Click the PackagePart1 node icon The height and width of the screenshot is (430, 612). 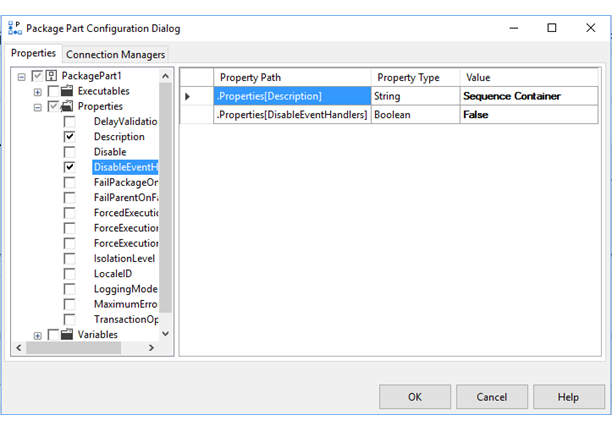(51, 77)
